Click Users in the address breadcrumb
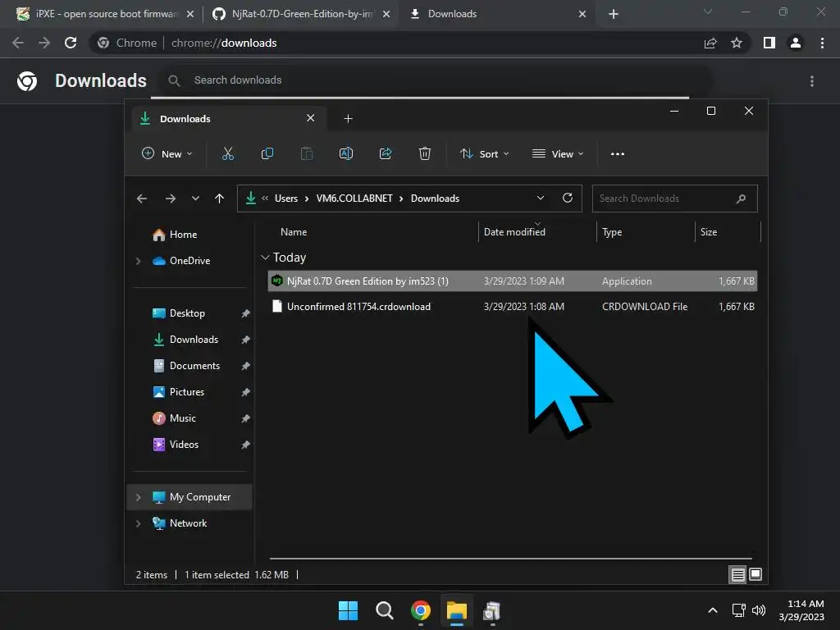Viewport: 840px width, 630px height. [x=286, y=199]
